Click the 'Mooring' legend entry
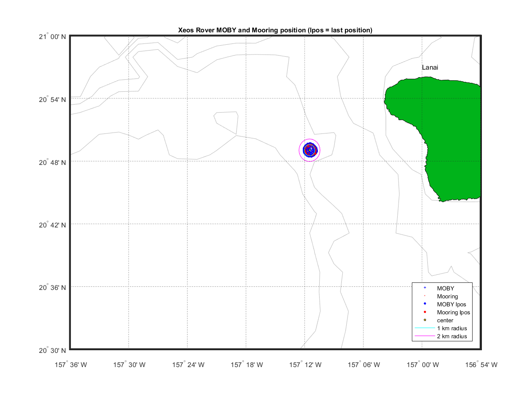 (x=447, y=296)
